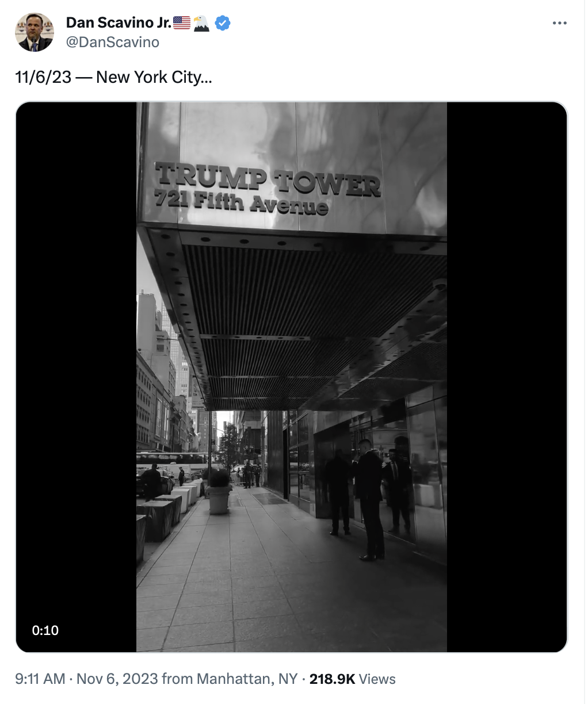Image resolution: width=588 pixels, height=704 pixels.
Task: Click the Views label
Action: click(377, 679)
